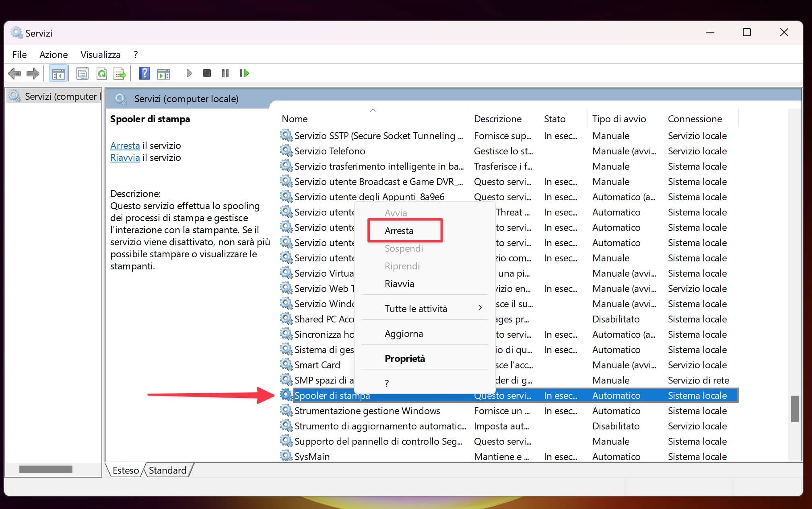Sort by the Stato column header
This screenshot has width=812, height=509.
563,119
